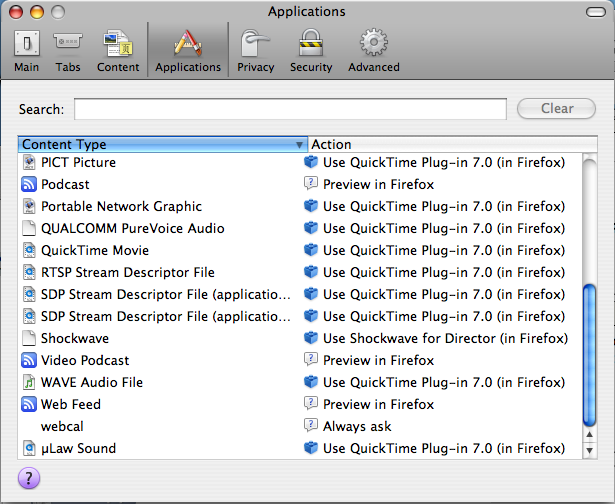Open the Advanced gear pane
Image resolution: width=615 pixels, height=504 pixels.
click(x=373, y=51)
